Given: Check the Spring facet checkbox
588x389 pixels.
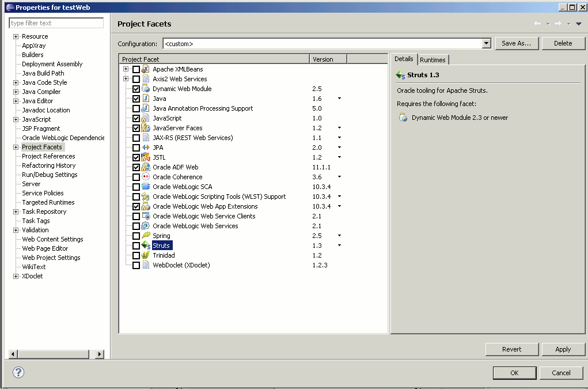Looking at the screenshot, I should [x=136, y=236].
